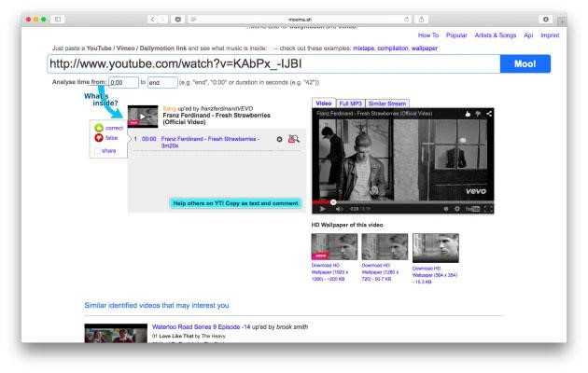The image size is (588, 373).
Task: Open the Franz Ferdinand - Fresh Strawberries track link
Action: click(x=210, y=142)
